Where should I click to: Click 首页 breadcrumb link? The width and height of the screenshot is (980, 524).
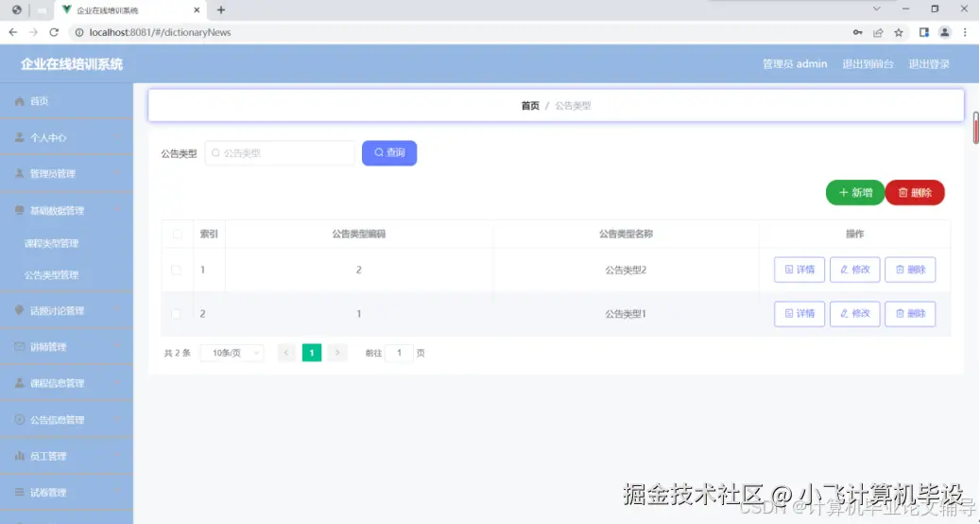530,106
